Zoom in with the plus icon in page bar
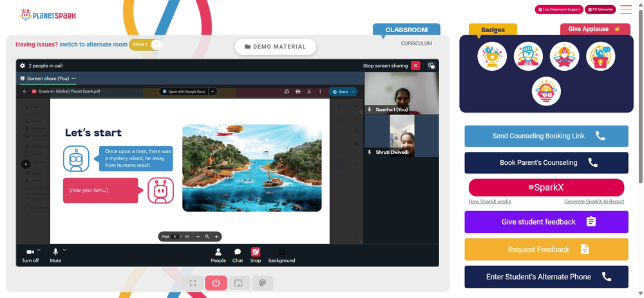The image size is (644, 298). click(x=216, y=236)
